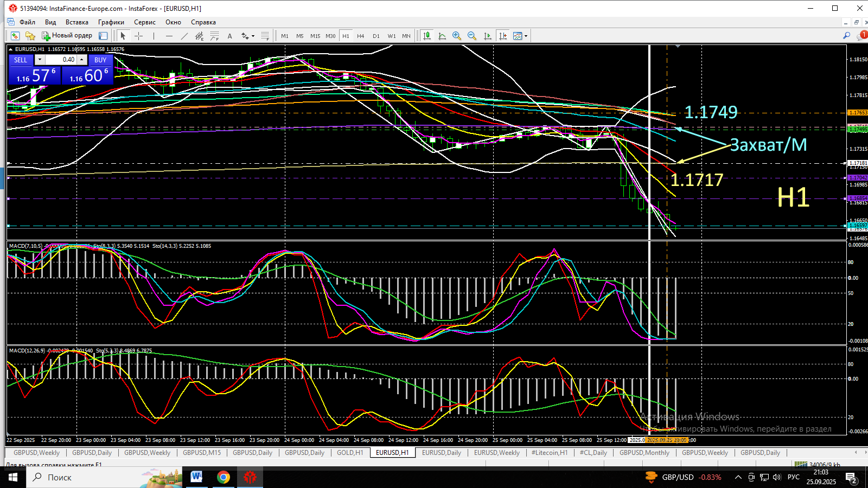Image resolution: width=868 pixels, height=488 pixels.
Task: Switch timeframe to M15
Action: tap(315, 36)
